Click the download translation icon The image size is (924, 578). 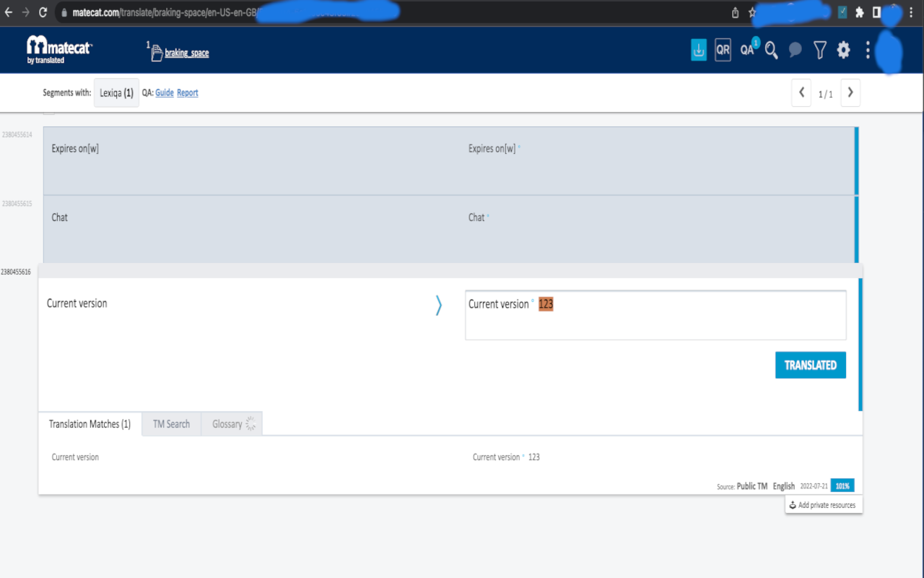(x=699, y=50)
